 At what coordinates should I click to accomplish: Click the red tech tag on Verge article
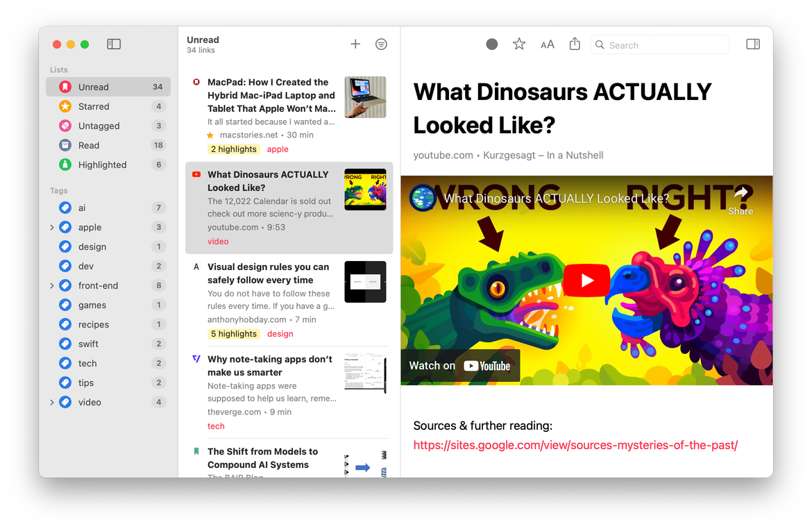[x=216, y=426]
